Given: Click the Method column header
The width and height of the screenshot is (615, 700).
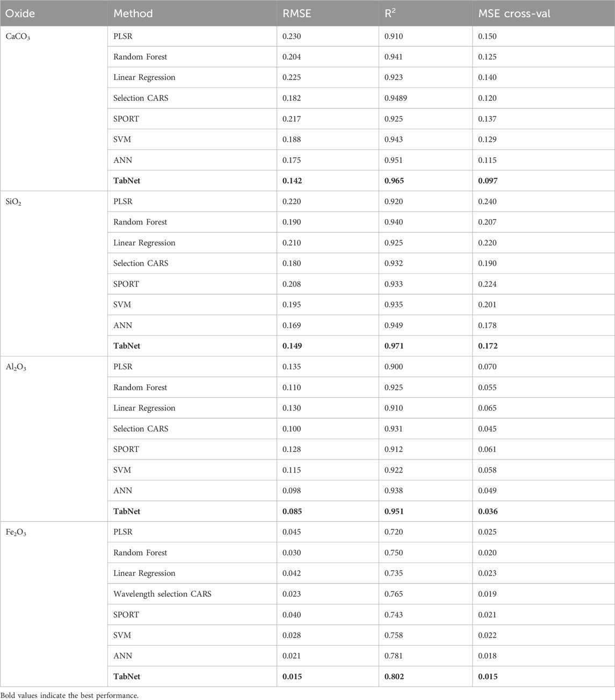Looking at the screenshot, I should tap(133, 13).
